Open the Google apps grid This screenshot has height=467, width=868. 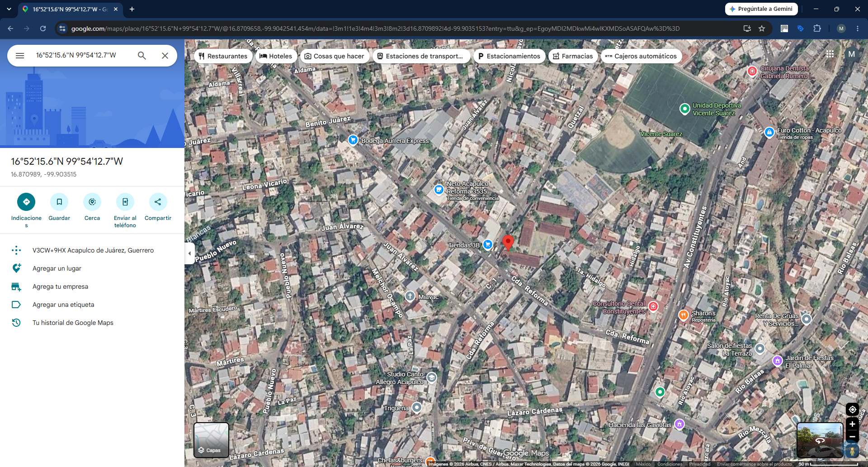coord(830,54)
